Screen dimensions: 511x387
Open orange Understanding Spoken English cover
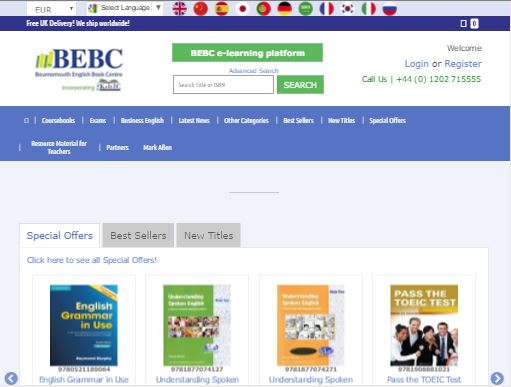[x=311, y=325]
